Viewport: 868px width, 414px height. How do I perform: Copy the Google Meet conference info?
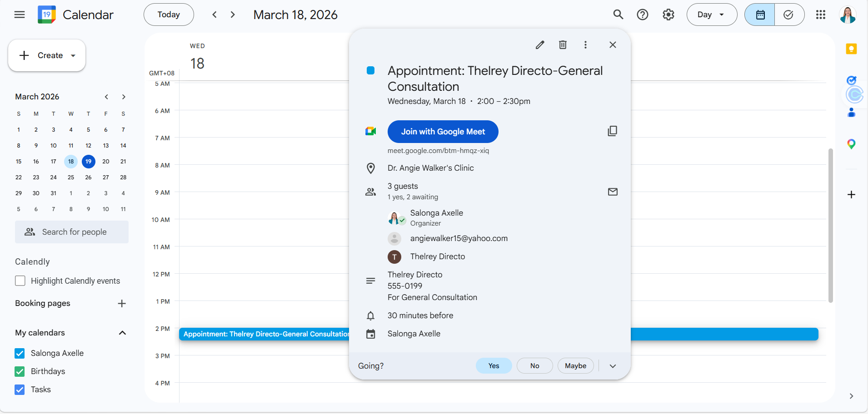612,131
